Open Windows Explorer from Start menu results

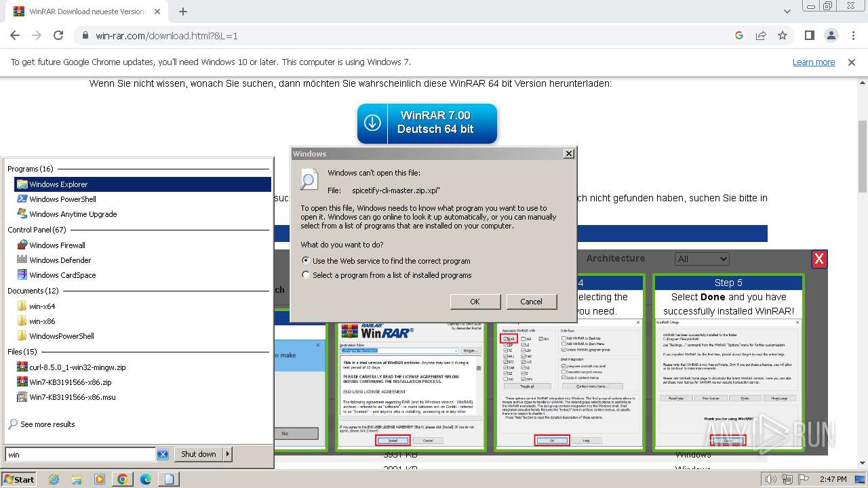tap(142, 184)
